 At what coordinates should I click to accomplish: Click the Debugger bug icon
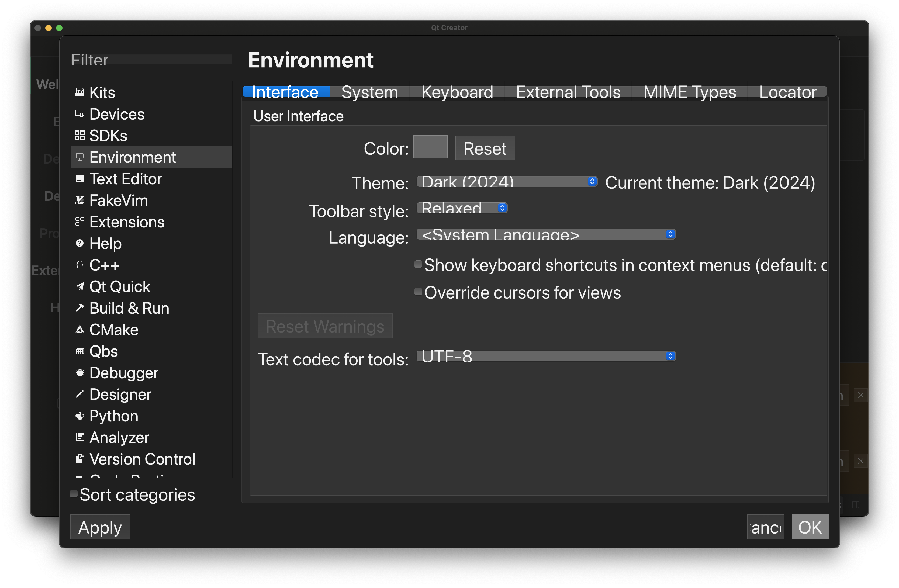pos(80,373)
